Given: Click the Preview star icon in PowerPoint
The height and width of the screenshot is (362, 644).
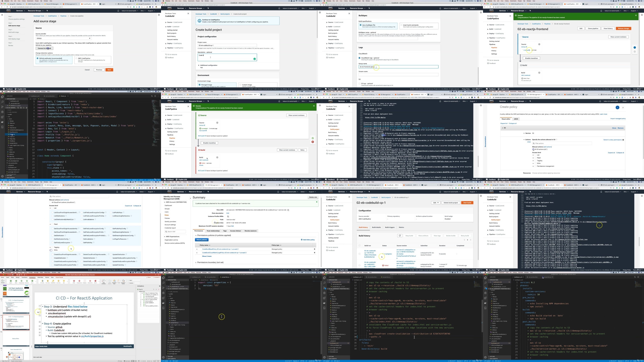Looking at the screenshot, I should pyautogui.click(x=2, y=281).
